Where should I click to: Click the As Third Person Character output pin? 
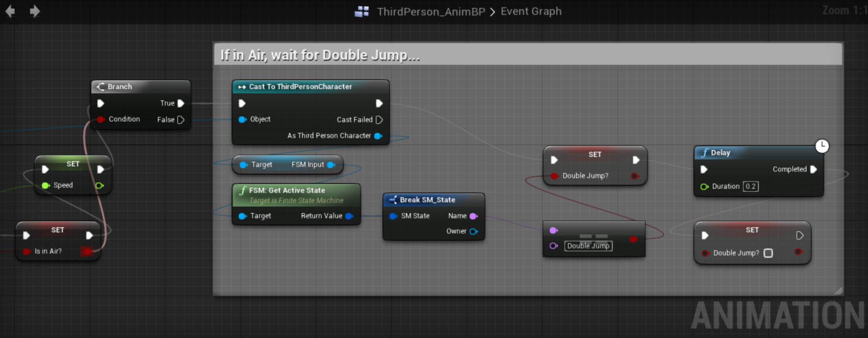coord(378,136)
